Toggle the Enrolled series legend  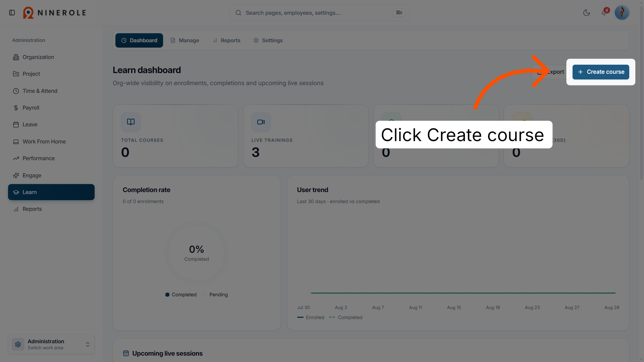coord(311,317)
